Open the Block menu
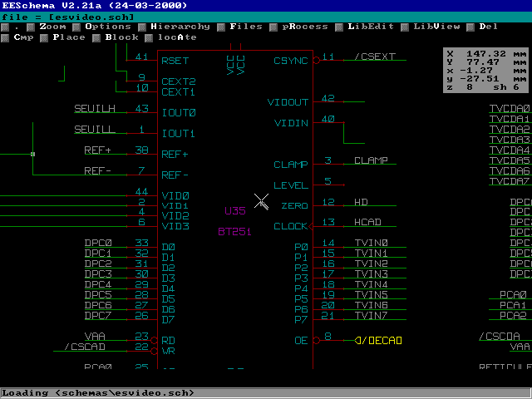 pyautogui.click(x=121, y=37)
